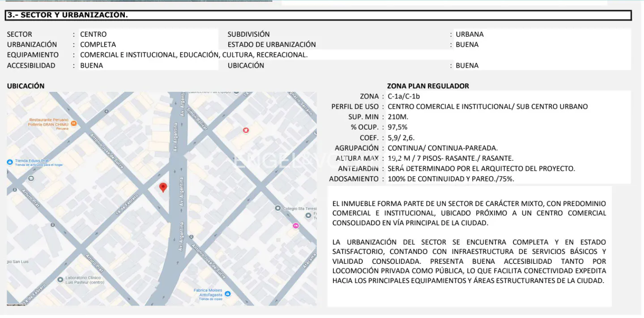Click the paragraph starting 'EL INMUEBLE FORMA PARTE'
Image resolution: width=644 pixels, height=318 pixels.
tap(469, 213)
